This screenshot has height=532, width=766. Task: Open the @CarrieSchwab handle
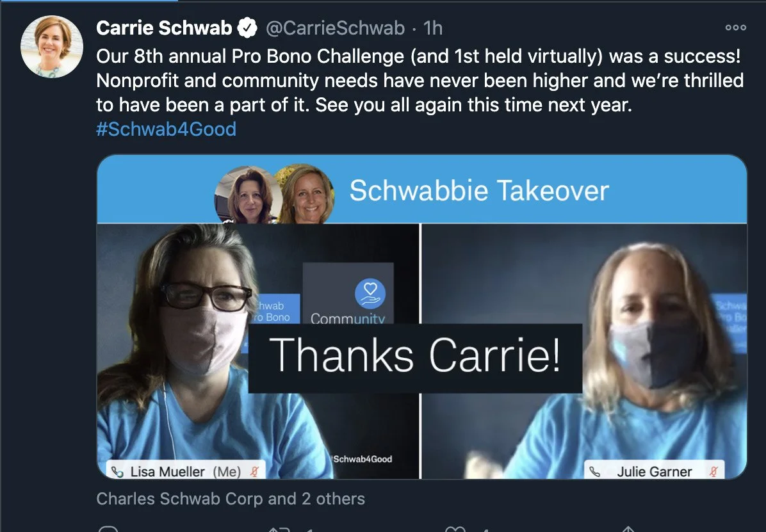[x=335, y=28]
